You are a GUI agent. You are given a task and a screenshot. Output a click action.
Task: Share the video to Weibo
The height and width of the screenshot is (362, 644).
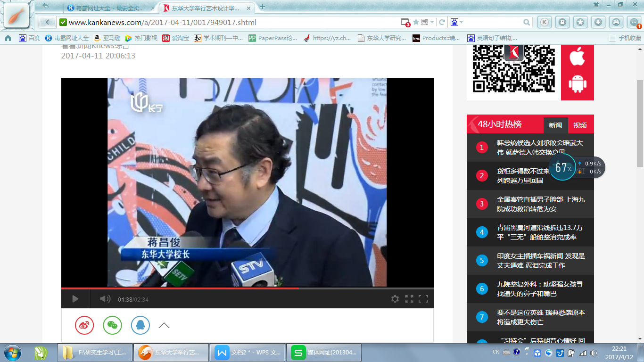(84, 325)
